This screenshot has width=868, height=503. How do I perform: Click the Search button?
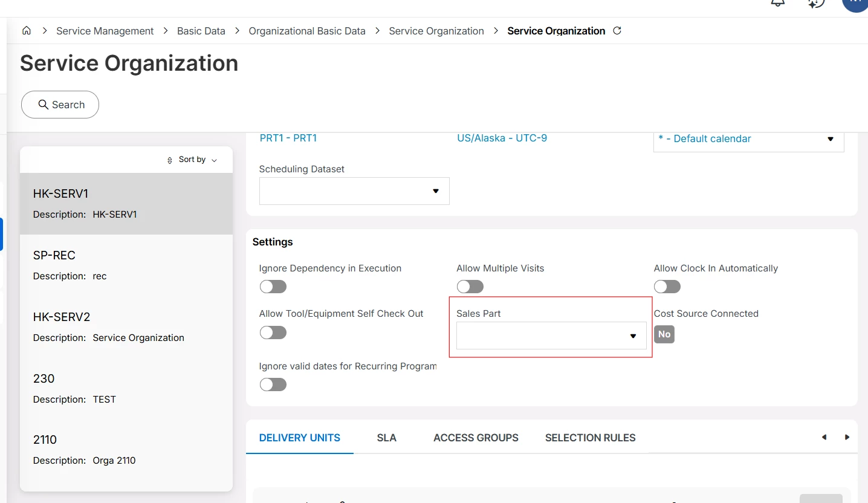pyautogui.click(x=60, y=105)
